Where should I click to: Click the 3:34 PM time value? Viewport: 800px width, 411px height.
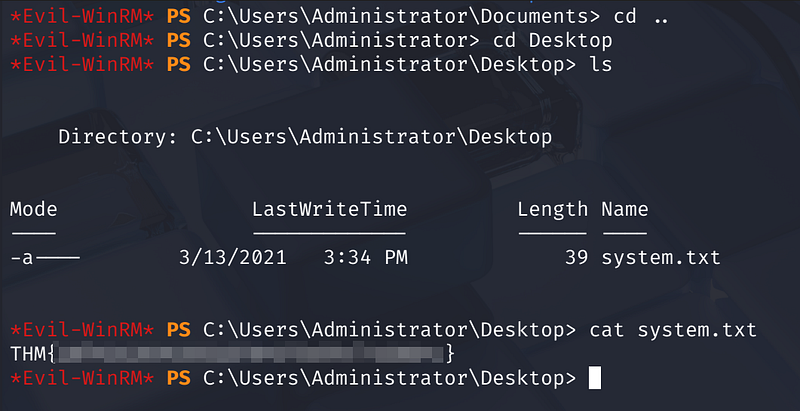click(366, 257)
